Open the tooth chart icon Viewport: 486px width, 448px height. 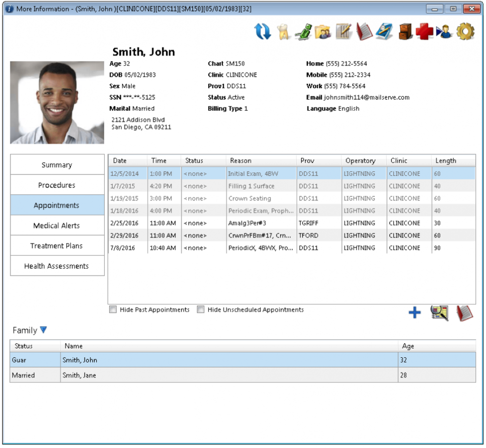point(284,31)
